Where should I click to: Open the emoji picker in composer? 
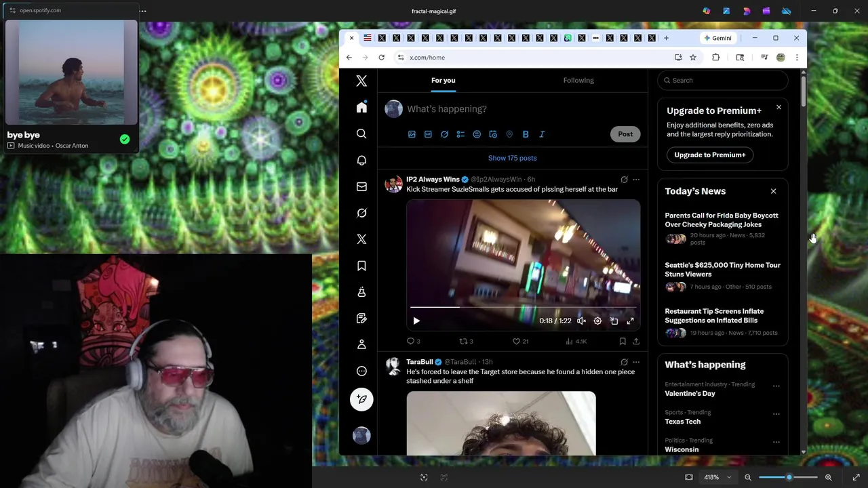[477, 134]
